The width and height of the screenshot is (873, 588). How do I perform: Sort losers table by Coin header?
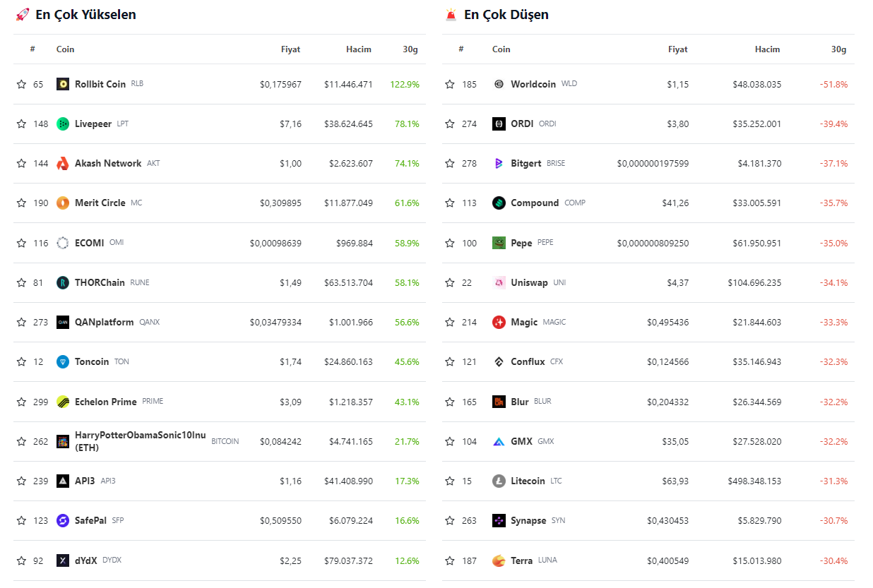click(501, 49)
